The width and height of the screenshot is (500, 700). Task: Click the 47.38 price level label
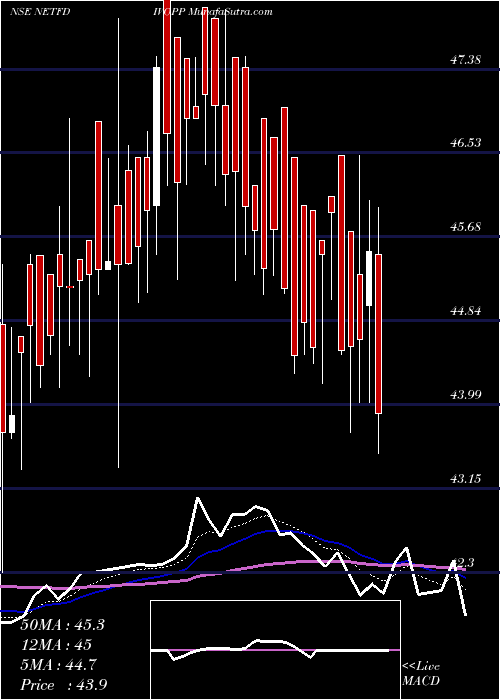tap(466, 59)
